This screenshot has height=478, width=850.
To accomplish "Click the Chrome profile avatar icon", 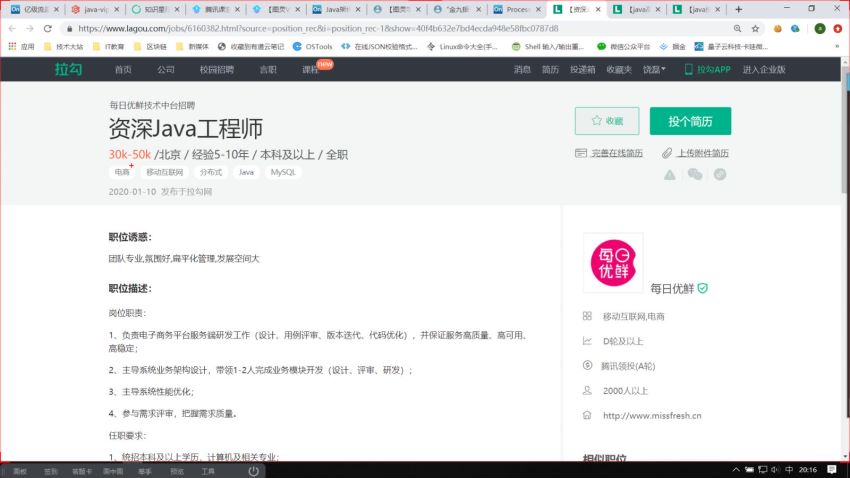I will [820, 28].
